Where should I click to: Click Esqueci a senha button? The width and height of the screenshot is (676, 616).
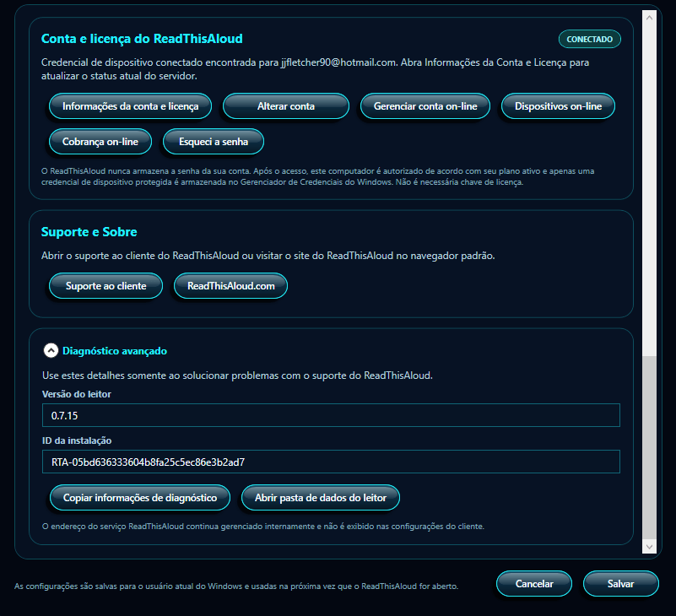(x=214, y=142)
